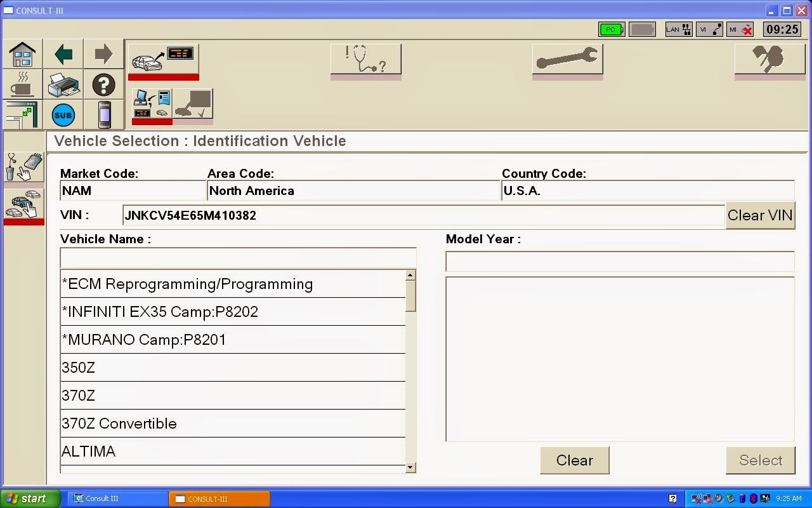Click the green PC battery indicator
This screenshot has height=508, width=812.
[612, 29]
